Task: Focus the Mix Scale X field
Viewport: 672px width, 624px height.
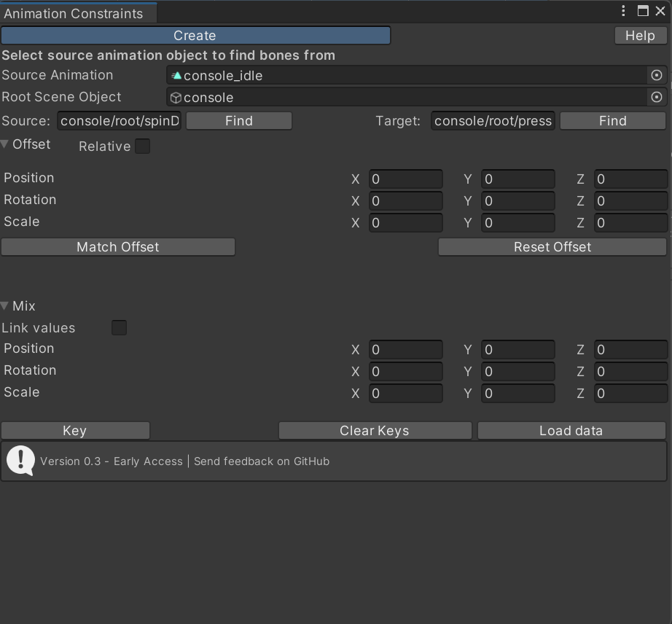Action: coord(406,394)
